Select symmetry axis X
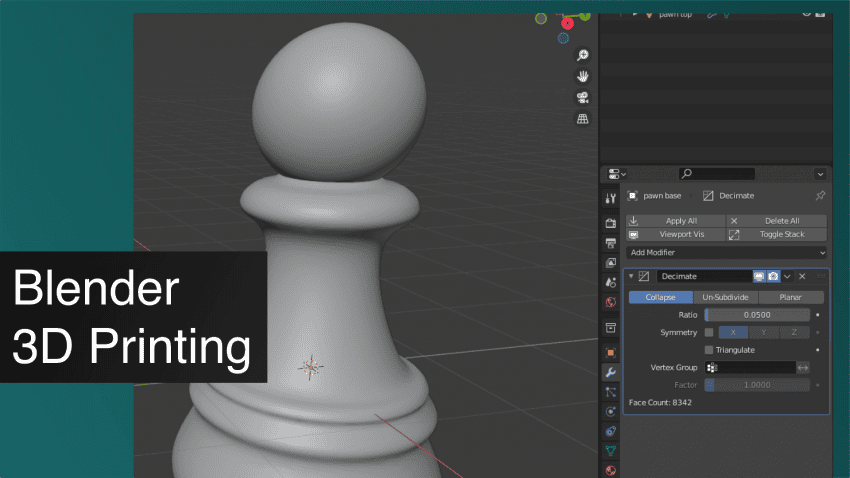The width and height of the screenshot is (850, 478). [733, 332]
